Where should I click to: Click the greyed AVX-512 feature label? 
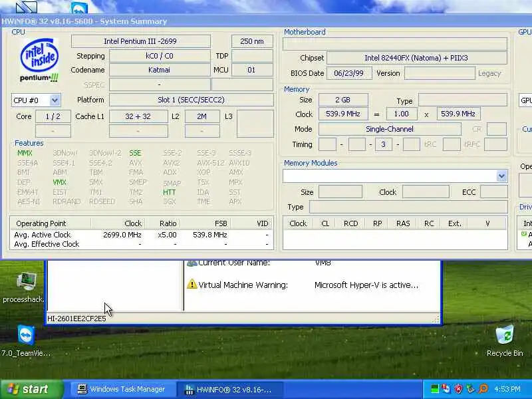[211, 163]
